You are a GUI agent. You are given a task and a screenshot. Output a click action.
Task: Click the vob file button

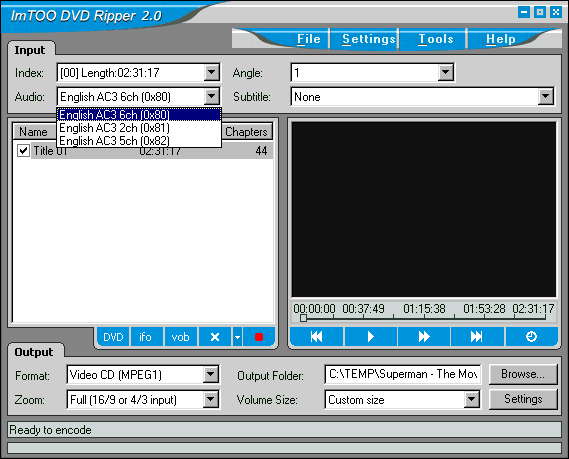[x=180, y=337]
